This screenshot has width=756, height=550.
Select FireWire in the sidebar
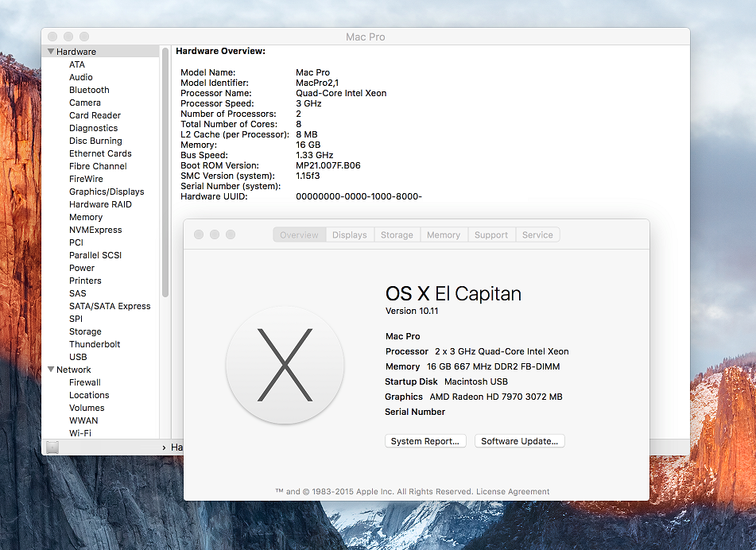point(87,179)
